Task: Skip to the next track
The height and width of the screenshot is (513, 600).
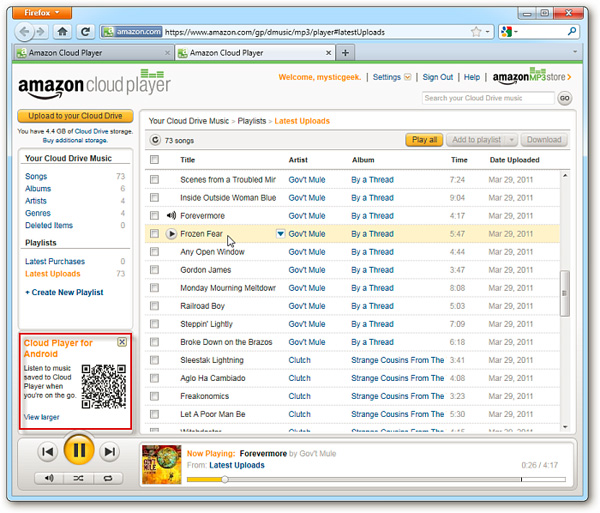Action: (x=109, y=452)
